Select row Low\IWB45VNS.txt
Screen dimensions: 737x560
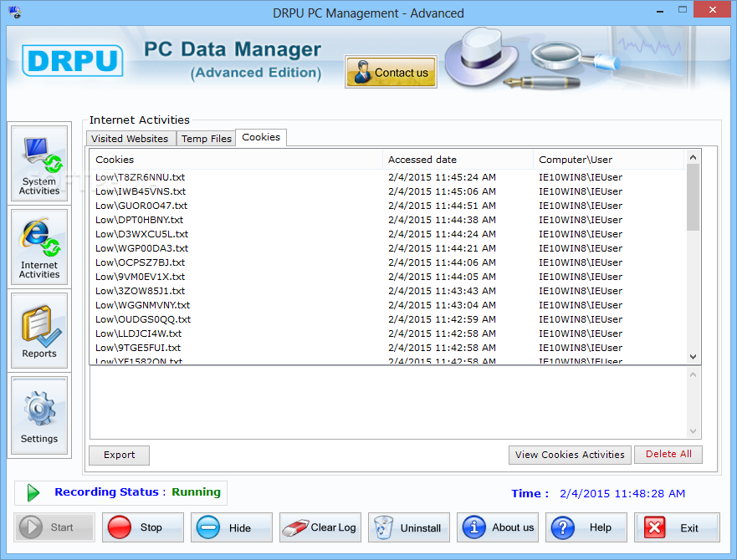[387, 191]
